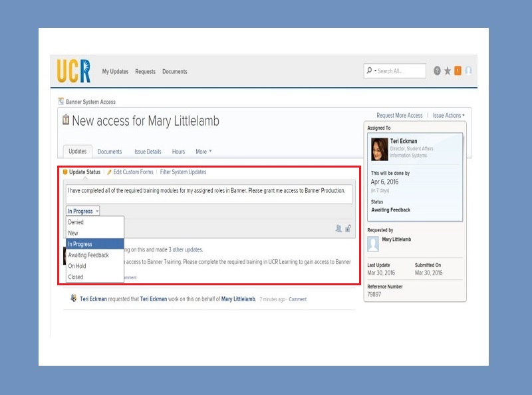Click the magnifier search icon
The height and width of the screenshot is (395, 532).
pyautogui.click(x=368, y=70)
